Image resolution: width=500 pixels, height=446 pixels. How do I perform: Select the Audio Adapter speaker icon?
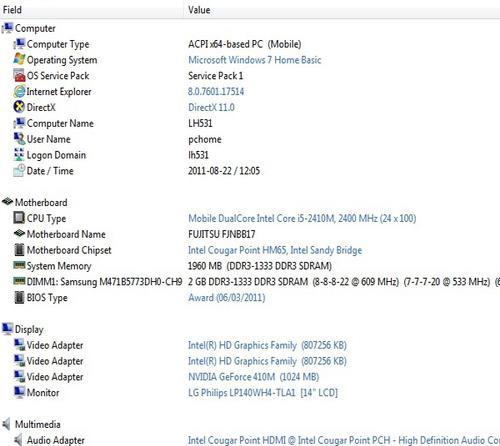coord(18,440)
